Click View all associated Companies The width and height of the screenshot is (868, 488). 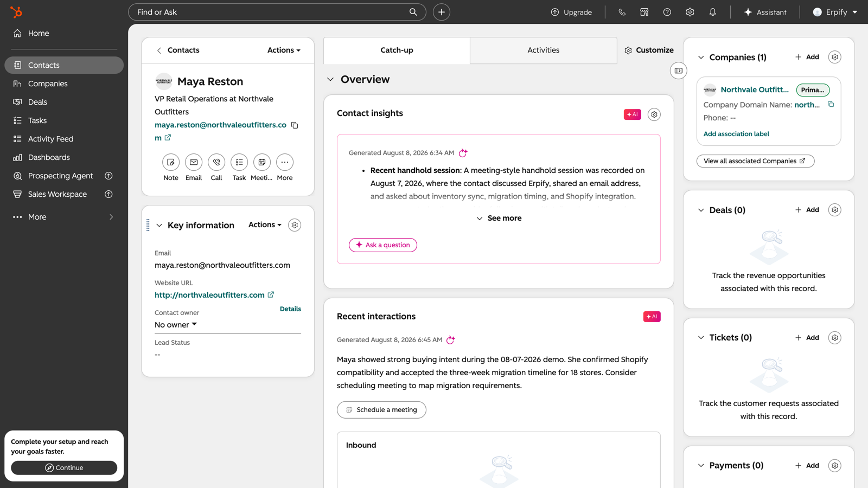tap(755, 161)
